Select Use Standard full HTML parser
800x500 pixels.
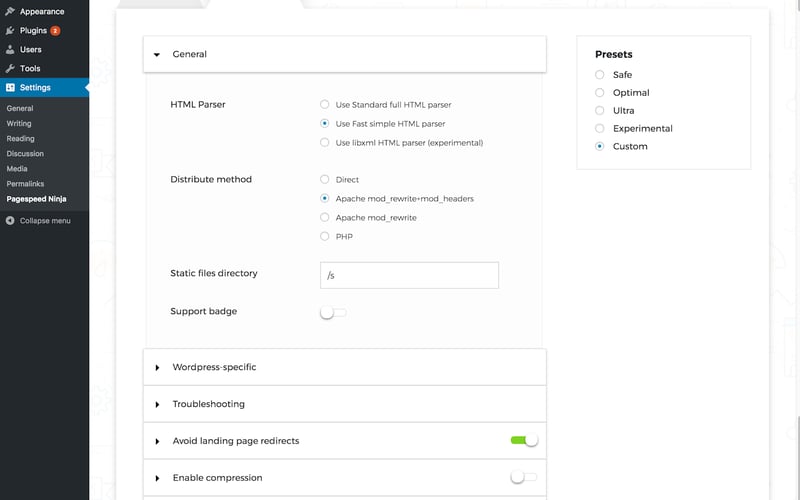(x=324, y=104)
